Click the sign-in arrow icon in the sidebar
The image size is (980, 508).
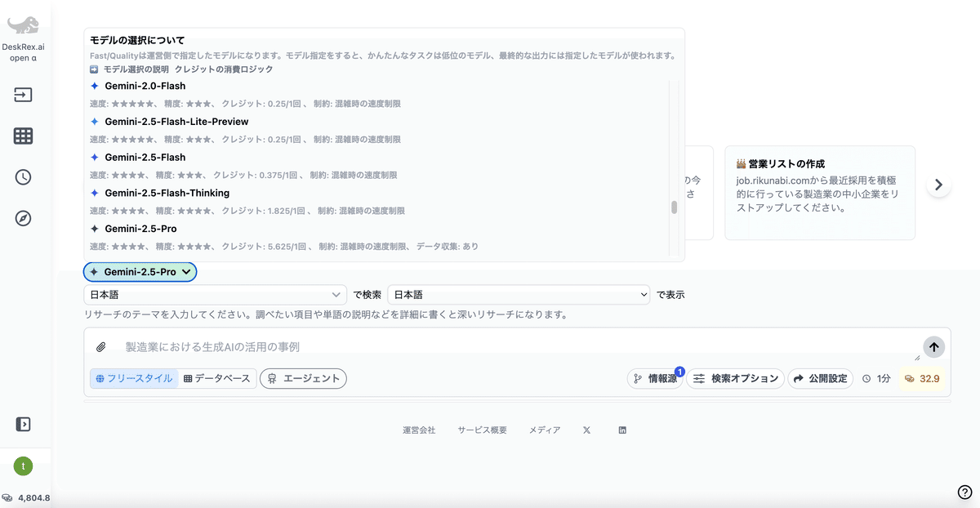(23, 95)
